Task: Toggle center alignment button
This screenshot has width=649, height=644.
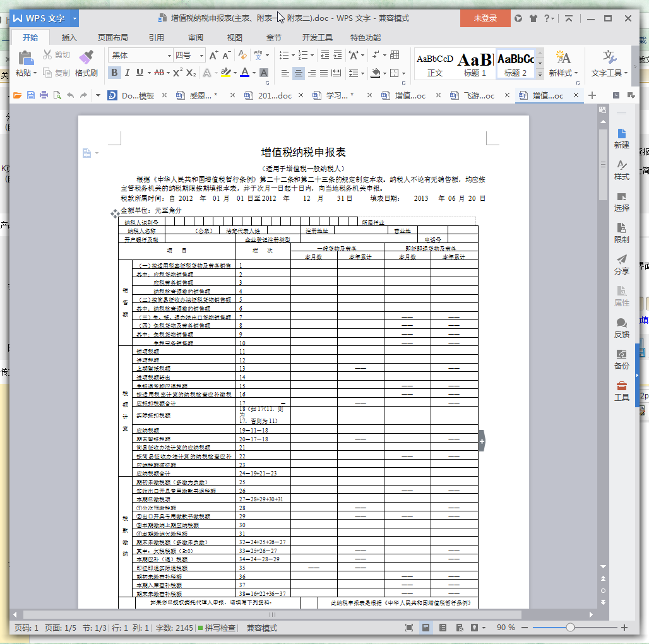Action: [x=298, y=73]
